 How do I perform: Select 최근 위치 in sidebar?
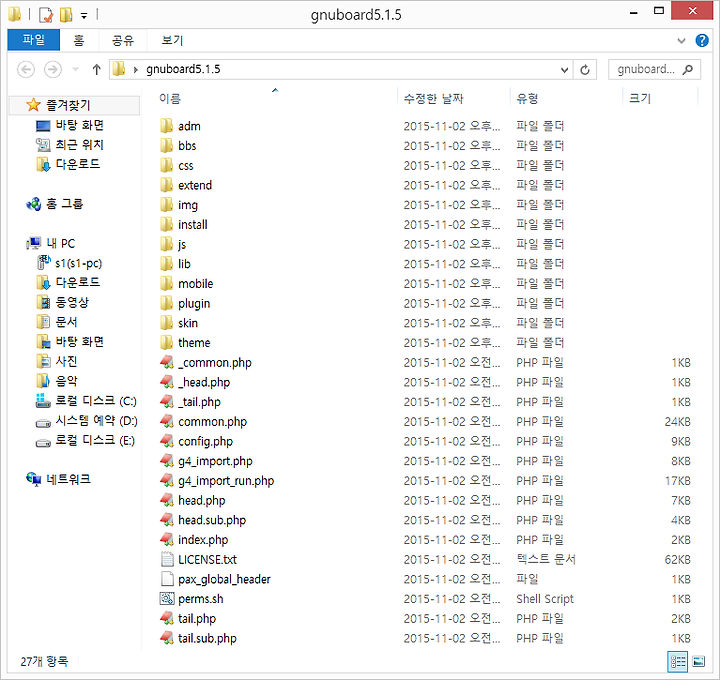pos(79,145)
